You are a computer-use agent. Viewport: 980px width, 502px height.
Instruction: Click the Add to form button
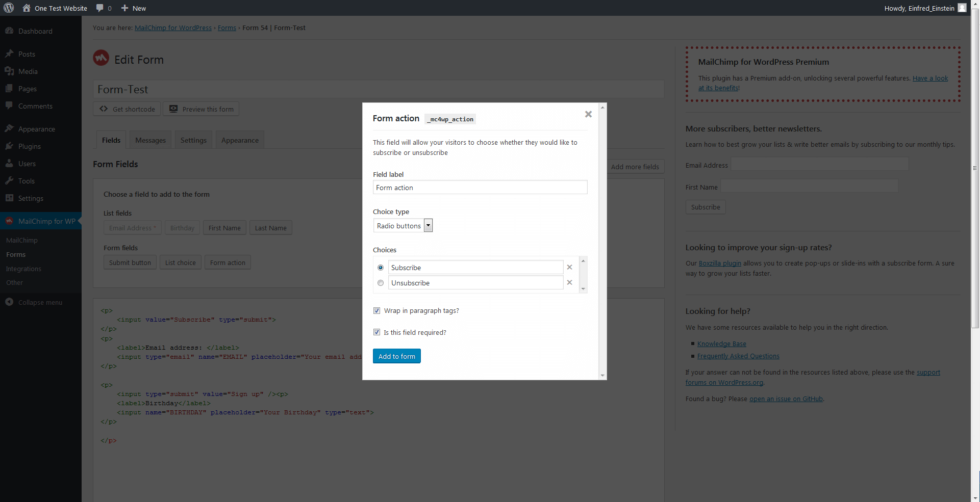(x=396, y=356)
